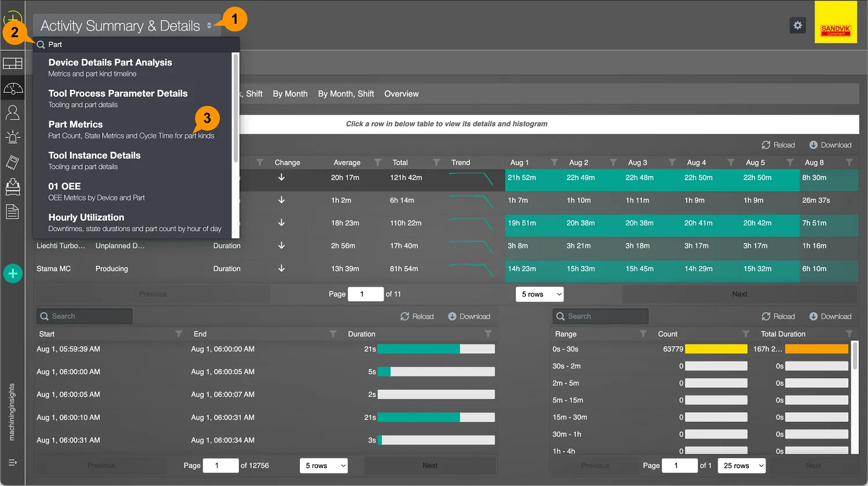The height and width of the screenshot is (486, 868).
Task: Open the settings gear icon
Action: tap(797, 25)
